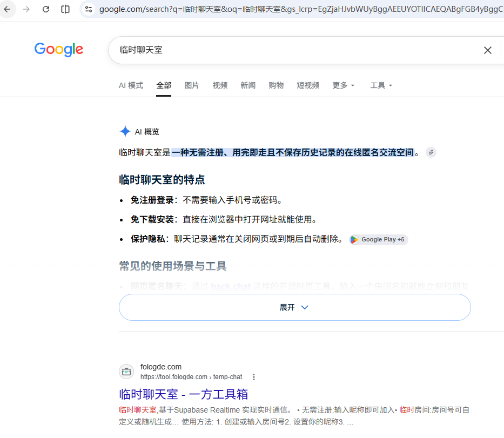Image resolution: width=504 pixels, height=438 pixels.
Task: Click the AI 概览 sparkle icon
Action: [x=125, y=131]
